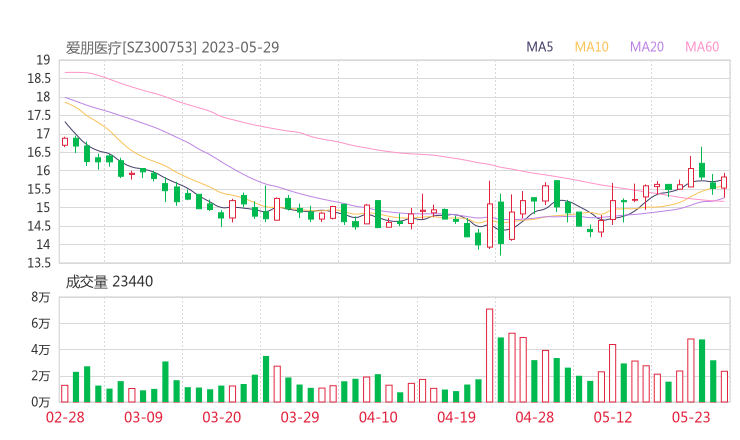Toggle the MA10 moving average legend

592,46
